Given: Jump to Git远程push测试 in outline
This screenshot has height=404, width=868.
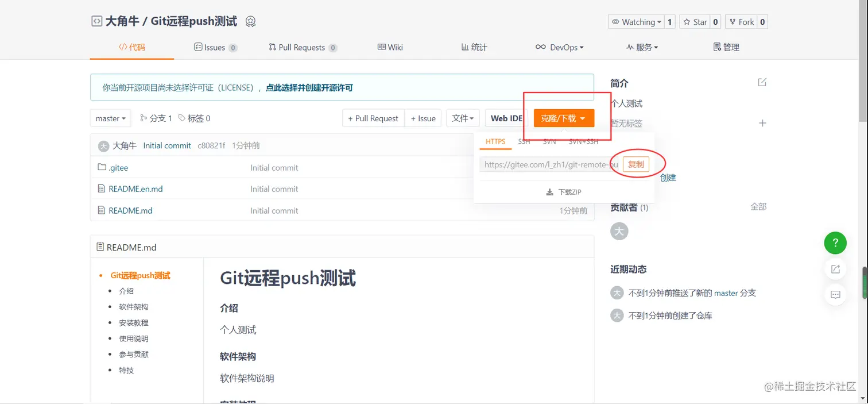Looking at the screenshot, I should (141, 275).
